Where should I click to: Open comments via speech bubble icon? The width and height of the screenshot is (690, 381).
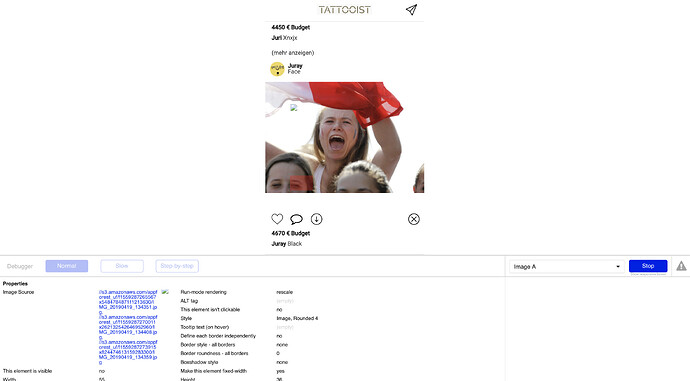tap(296, 219)
